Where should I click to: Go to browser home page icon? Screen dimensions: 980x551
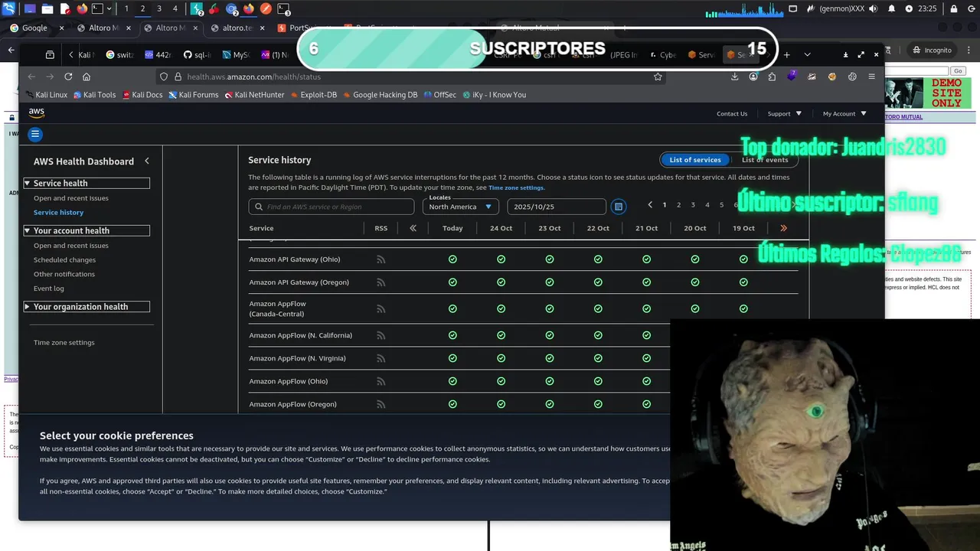click(87, 77)
